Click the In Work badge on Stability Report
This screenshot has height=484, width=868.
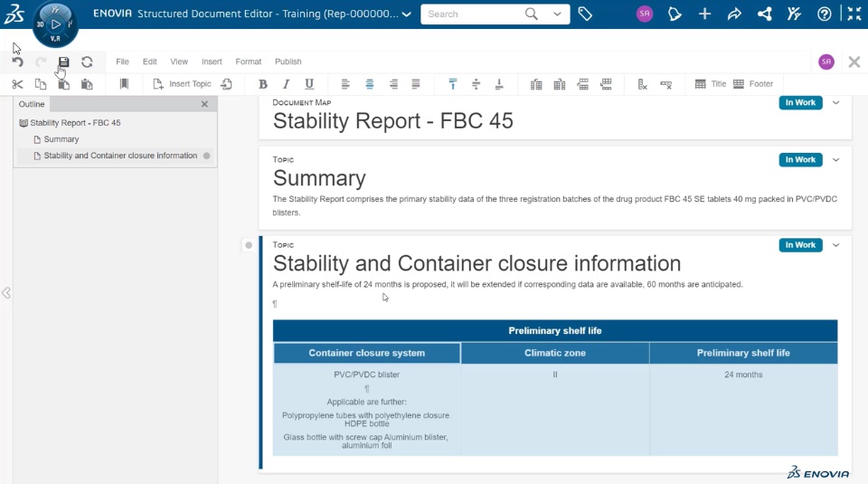pos(799,103)
